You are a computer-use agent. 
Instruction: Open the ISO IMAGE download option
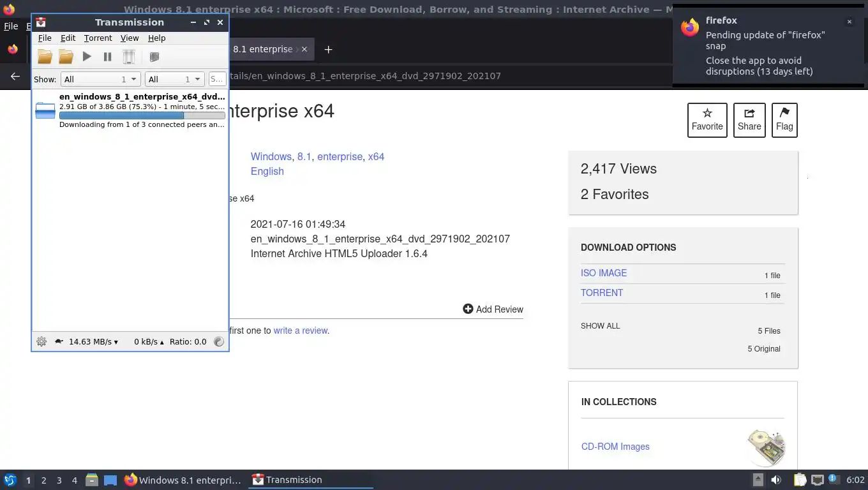pos(604,273)
